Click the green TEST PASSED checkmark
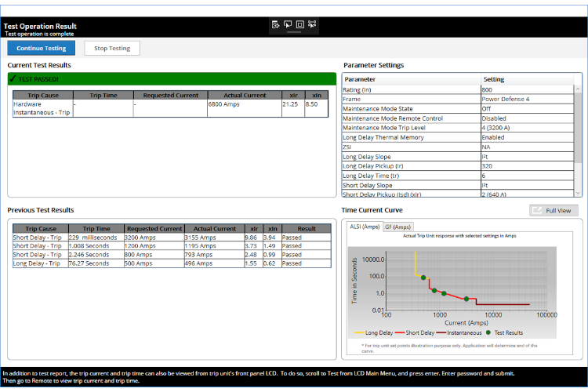This screenshot has width=588, height=392. (x=13, y=79)
